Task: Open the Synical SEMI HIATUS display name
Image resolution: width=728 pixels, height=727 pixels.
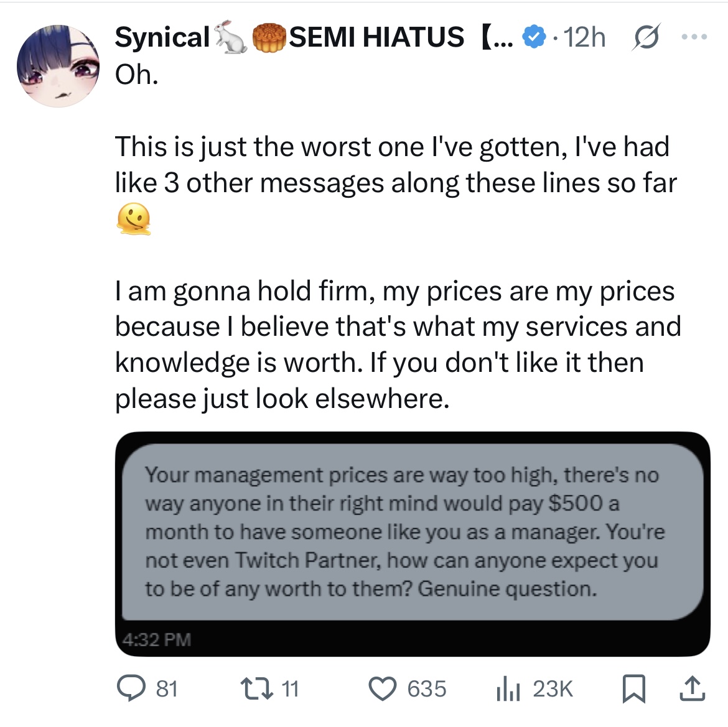Action: (x=314, y=37)
